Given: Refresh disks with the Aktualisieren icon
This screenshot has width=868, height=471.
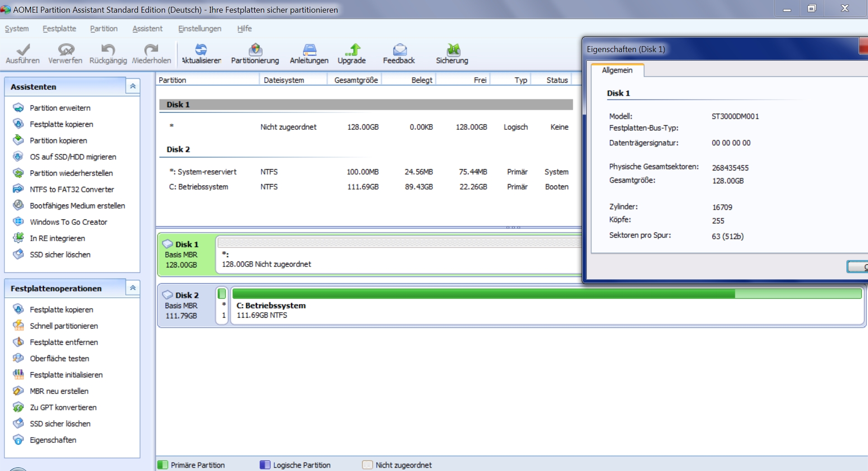Looking at the screenshot, I should tap(201, 49).
